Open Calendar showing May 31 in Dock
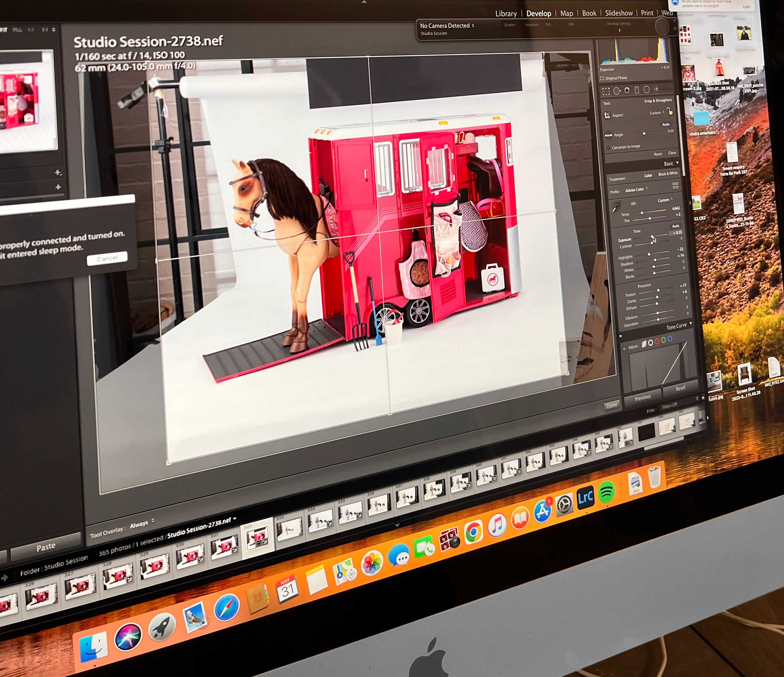 (287, 589)
